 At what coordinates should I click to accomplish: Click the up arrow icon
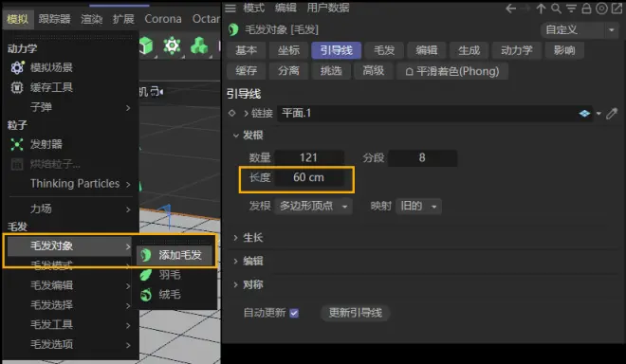(541, 9)
